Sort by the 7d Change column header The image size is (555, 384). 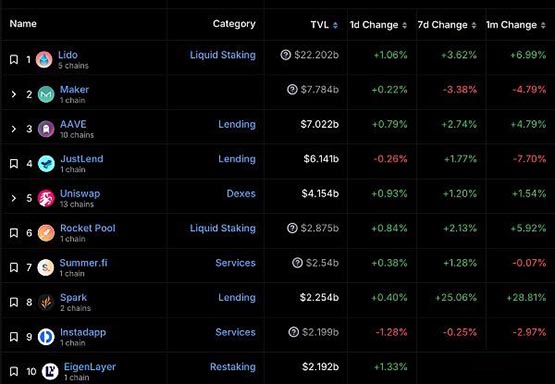point(447,25)
